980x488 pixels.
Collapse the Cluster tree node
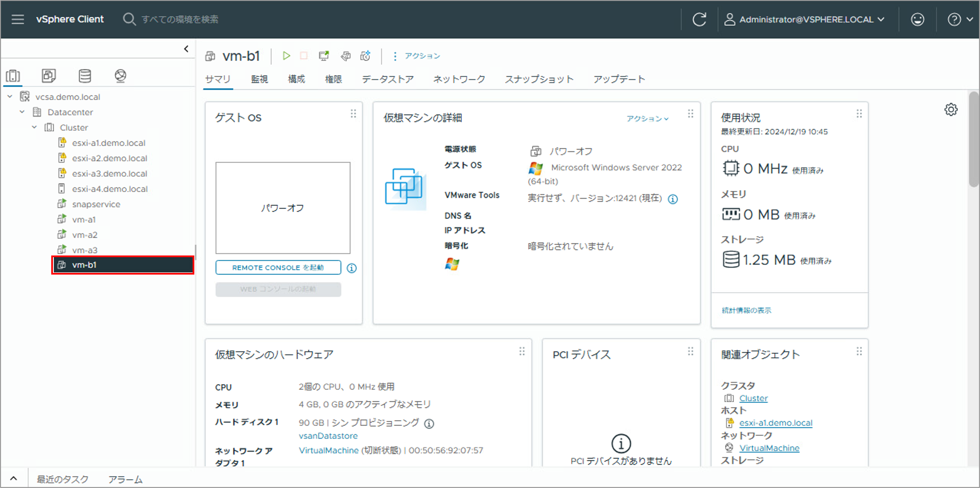click(34, 127)
